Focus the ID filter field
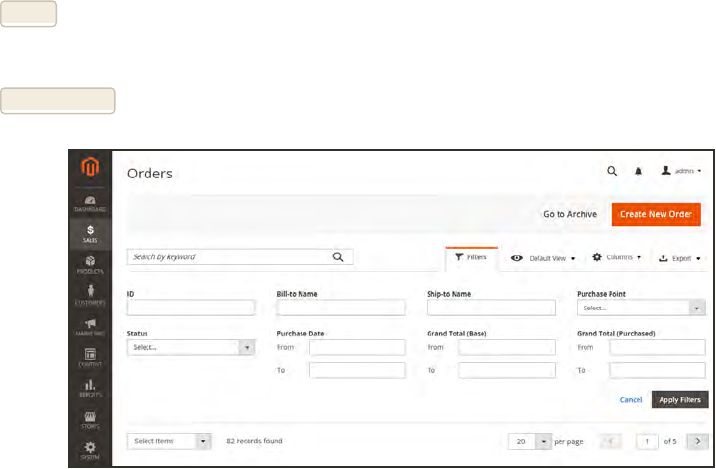Viewport: 716px width, 469px height. point(190,308)
